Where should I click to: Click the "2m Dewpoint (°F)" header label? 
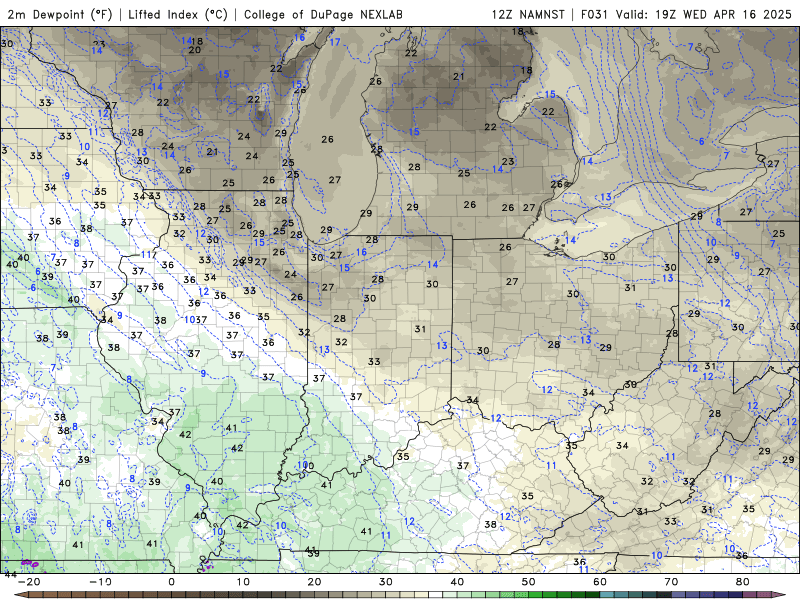click(60, 15)
